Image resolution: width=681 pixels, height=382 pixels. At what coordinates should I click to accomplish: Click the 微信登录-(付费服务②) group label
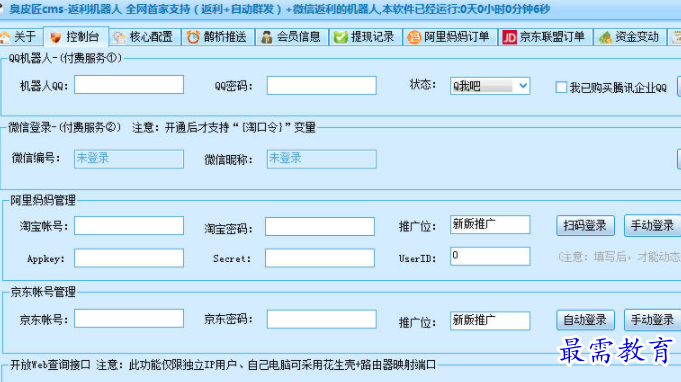64,128
